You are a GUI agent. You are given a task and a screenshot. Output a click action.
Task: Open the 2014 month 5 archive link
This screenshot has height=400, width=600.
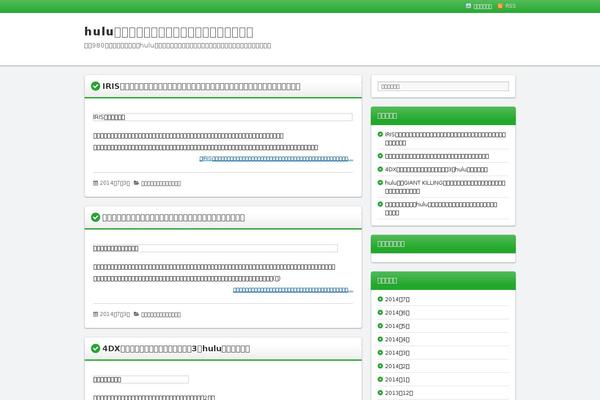(397, 326)
